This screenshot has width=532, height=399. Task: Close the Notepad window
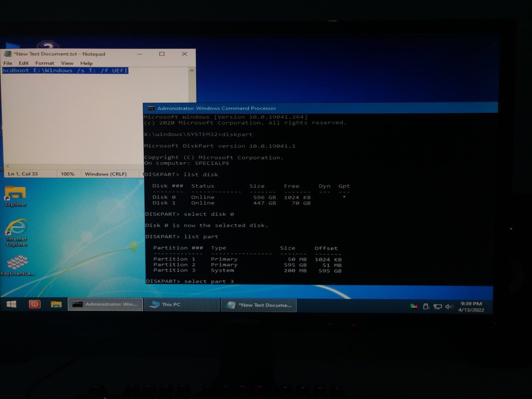click(x=184, y=54)
